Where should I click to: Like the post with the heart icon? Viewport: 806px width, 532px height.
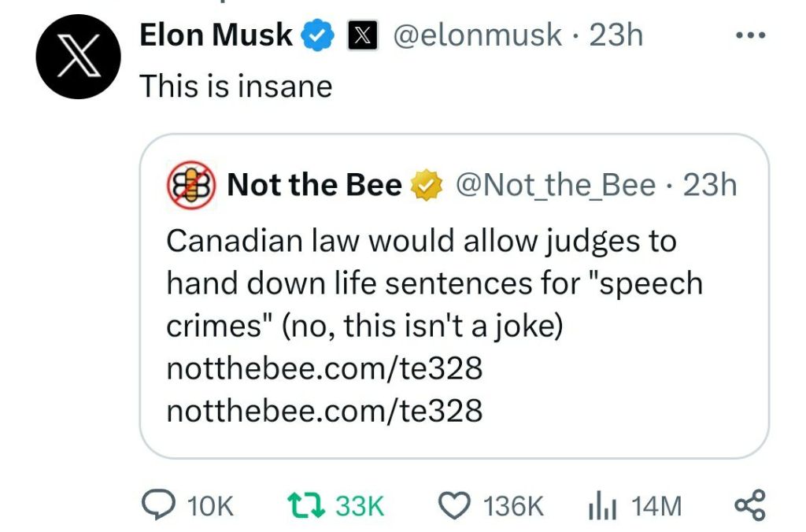[x=453, y=505]
